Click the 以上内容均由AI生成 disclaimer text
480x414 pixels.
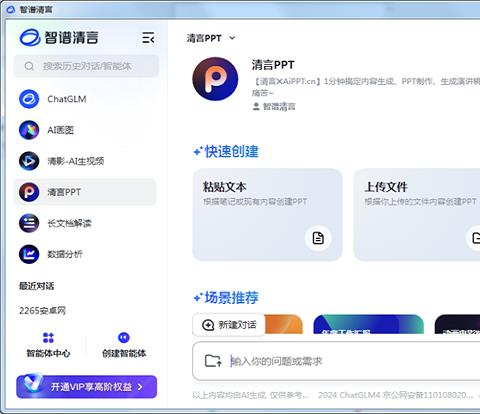pyautogui.click(x=250, y=395)
